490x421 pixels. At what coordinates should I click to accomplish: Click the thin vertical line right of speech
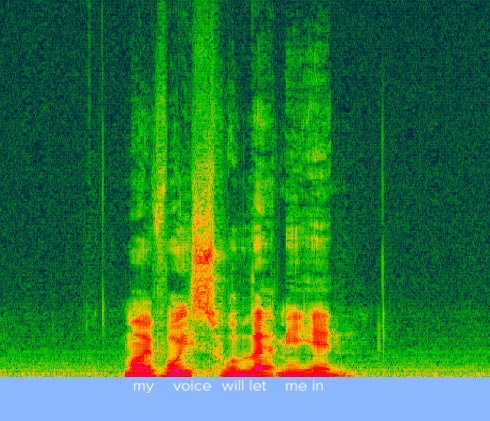382,217
